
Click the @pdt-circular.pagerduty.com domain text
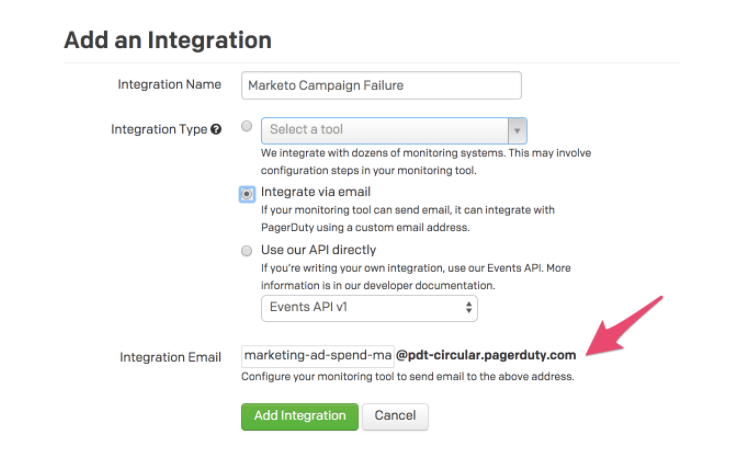pos(486,355)
